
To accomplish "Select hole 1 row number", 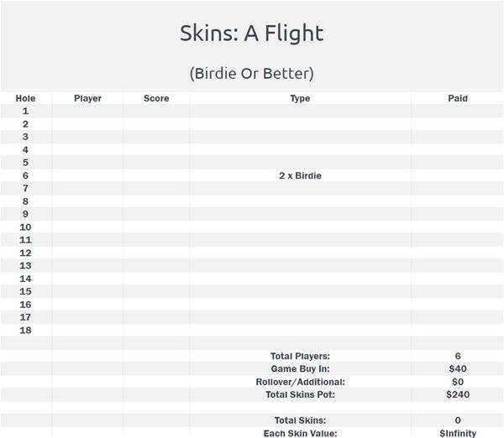I will pos(25,111).
